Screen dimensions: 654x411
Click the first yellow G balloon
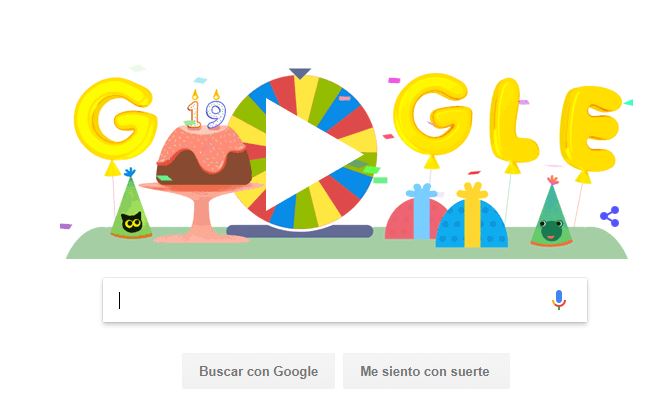pos(115,121)
